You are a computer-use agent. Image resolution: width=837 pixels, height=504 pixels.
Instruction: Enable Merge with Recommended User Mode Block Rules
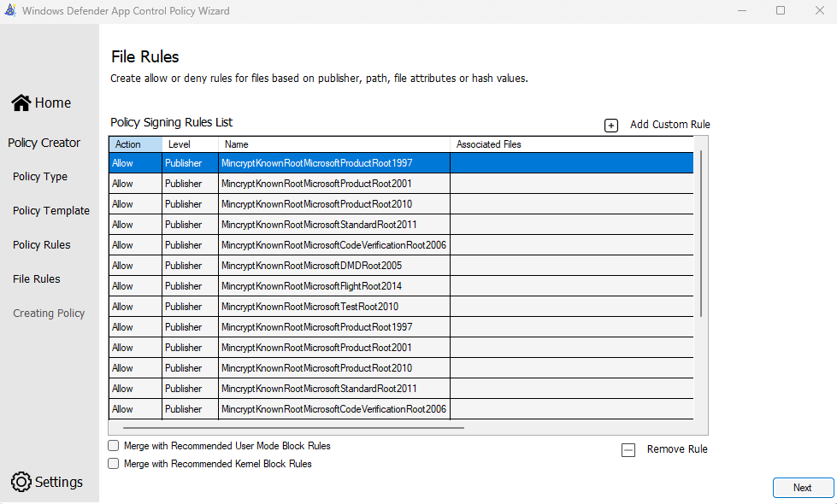tap(113, 445)
